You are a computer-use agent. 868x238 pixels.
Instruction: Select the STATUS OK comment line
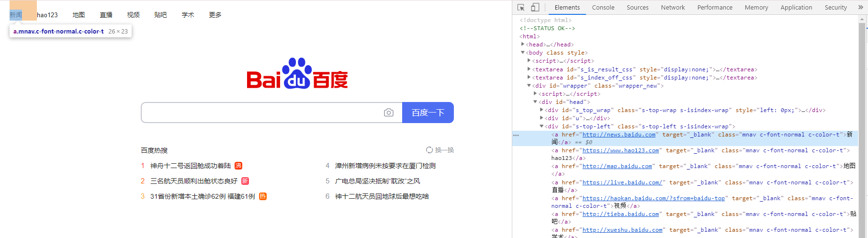[547, 28]
